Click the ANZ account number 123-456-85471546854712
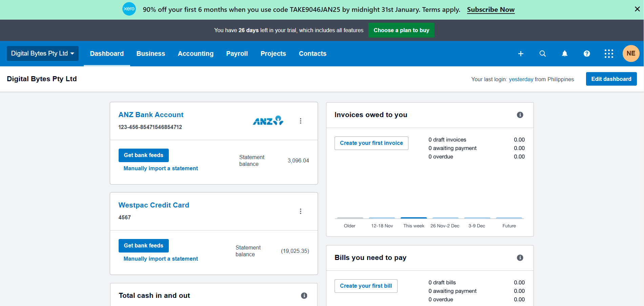644x306 pixels. point(150,127)
